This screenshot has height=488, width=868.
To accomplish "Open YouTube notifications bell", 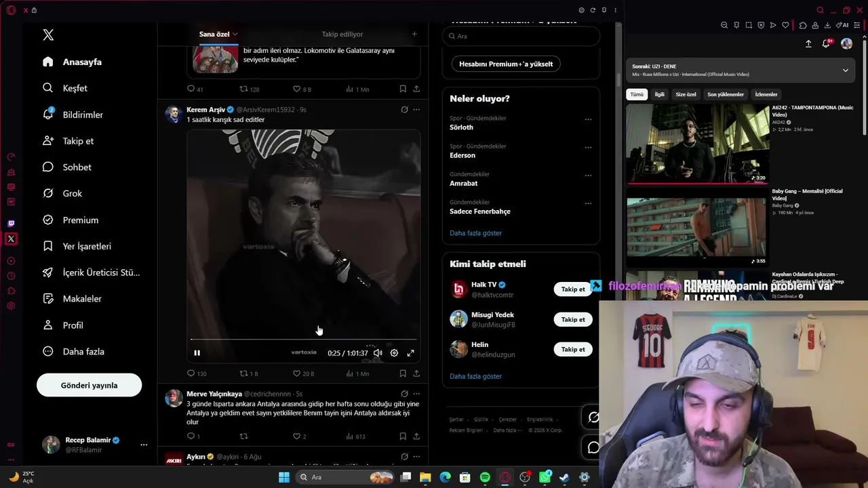I will [x=826, y=43].
